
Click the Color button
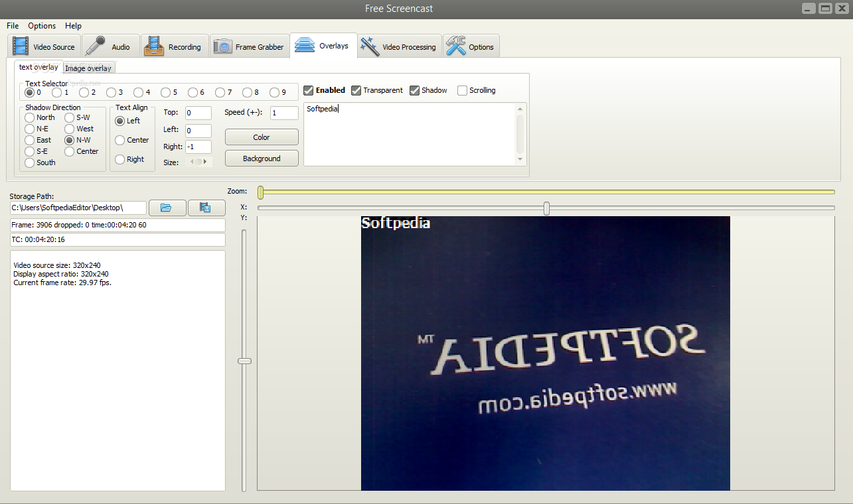(262, 137)
